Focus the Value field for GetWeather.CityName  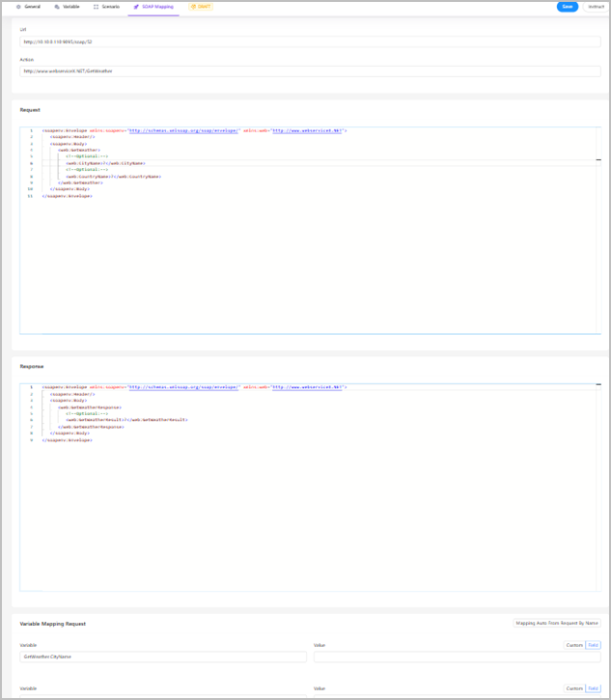point(457,657)
